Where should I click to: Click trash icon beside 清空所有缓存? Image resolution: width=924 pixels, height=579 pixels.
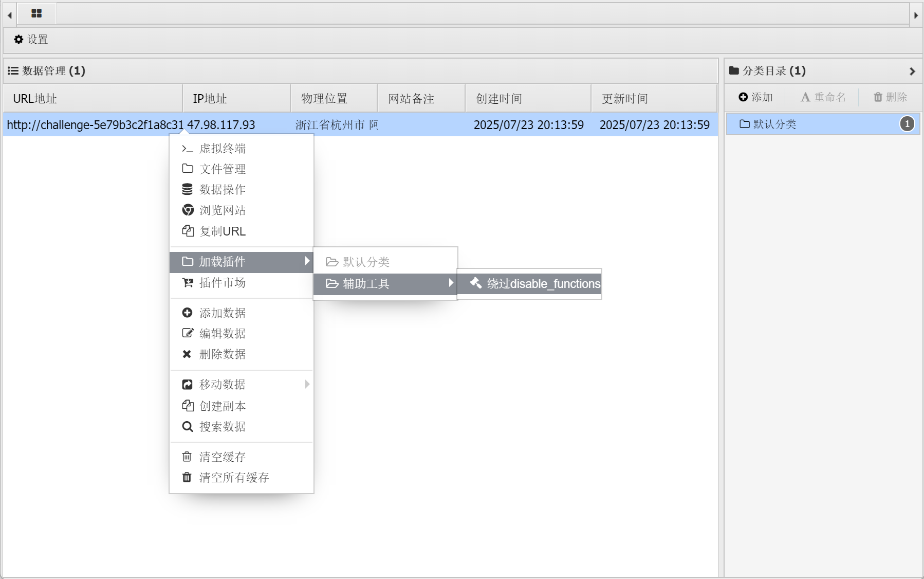point(187,477)
